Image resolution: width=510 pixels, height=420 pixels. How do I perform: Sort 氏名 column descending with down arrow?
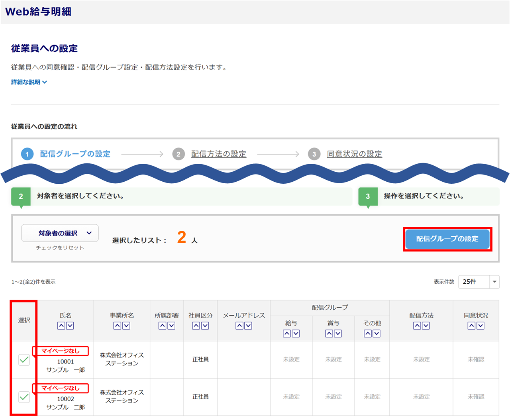coord(70,326)
